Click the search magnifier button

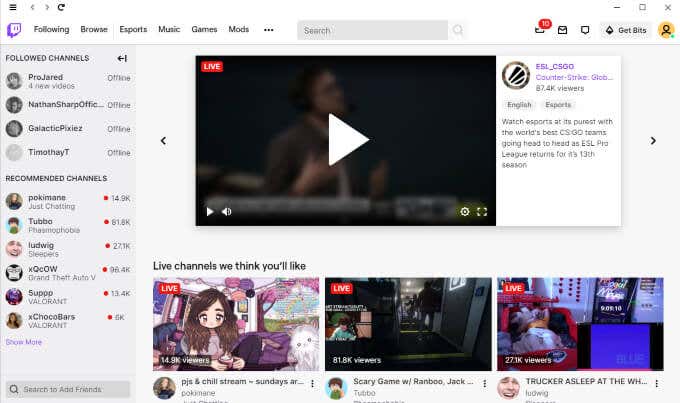click(458, 30)
